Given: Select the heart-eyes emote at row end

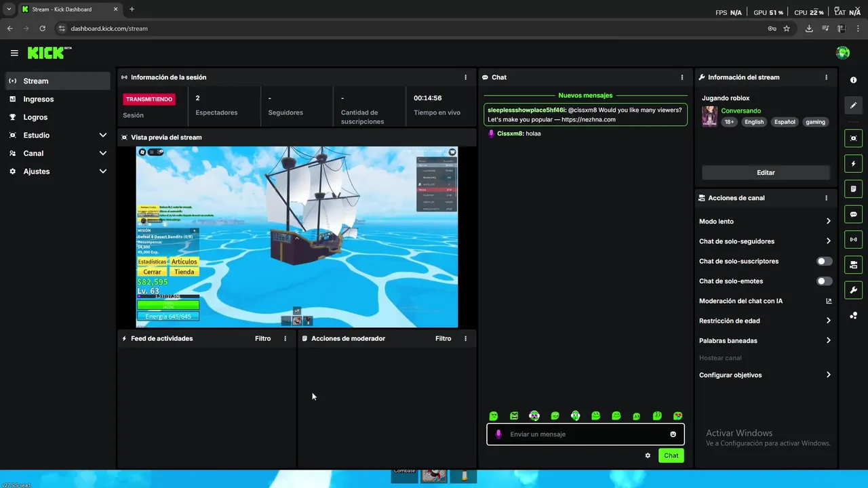Looking at the screenshot, I should (x=677, y=416).
